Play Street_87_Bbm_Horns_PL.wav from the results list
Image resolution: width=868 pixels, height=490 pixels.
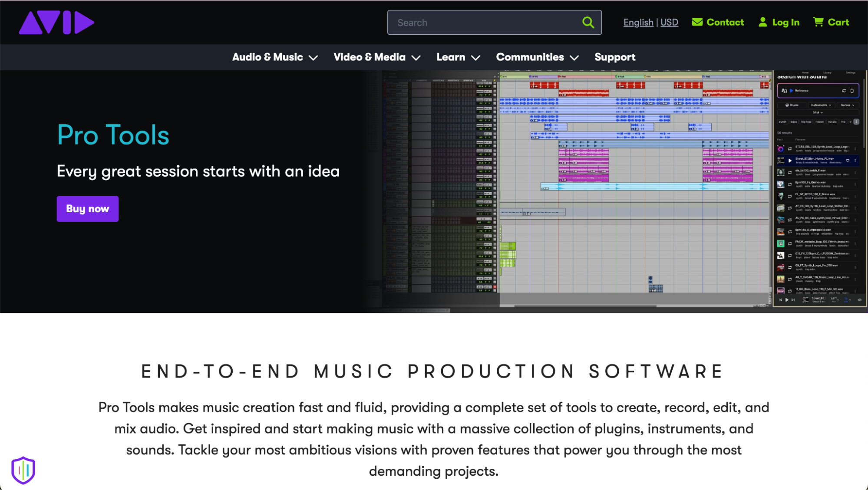pyautogui.click(x=790, y=161)
